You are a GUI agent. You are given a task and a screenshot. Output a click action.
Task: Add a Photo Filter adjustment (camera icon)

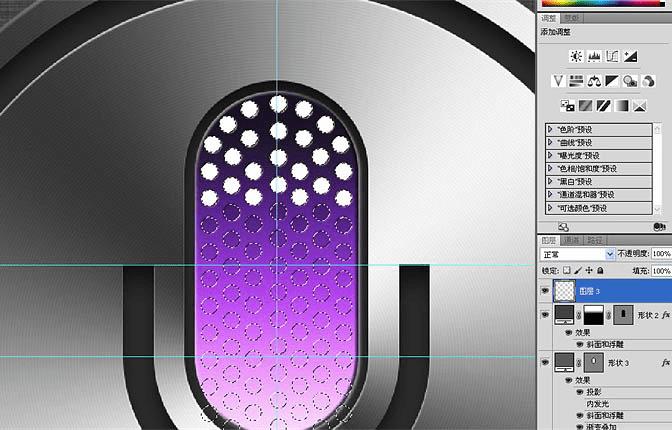[630, 81]
